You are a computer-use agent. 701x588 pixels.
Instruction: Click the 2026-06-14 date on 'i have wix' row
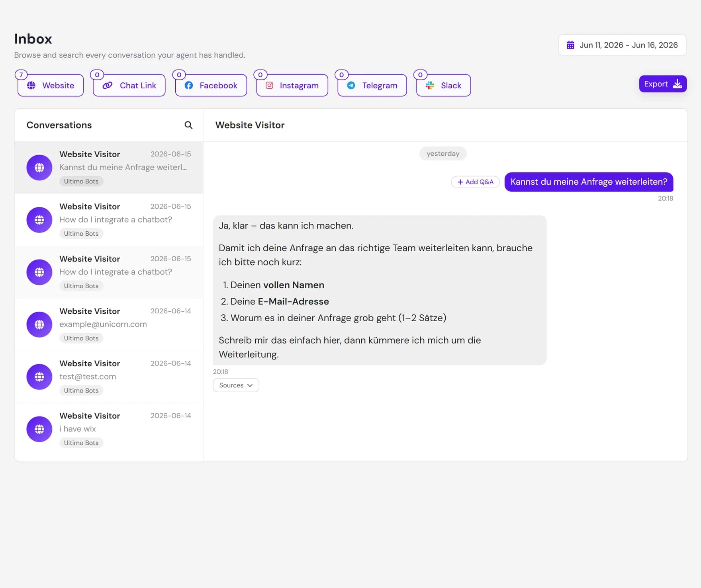pos(170,416)
